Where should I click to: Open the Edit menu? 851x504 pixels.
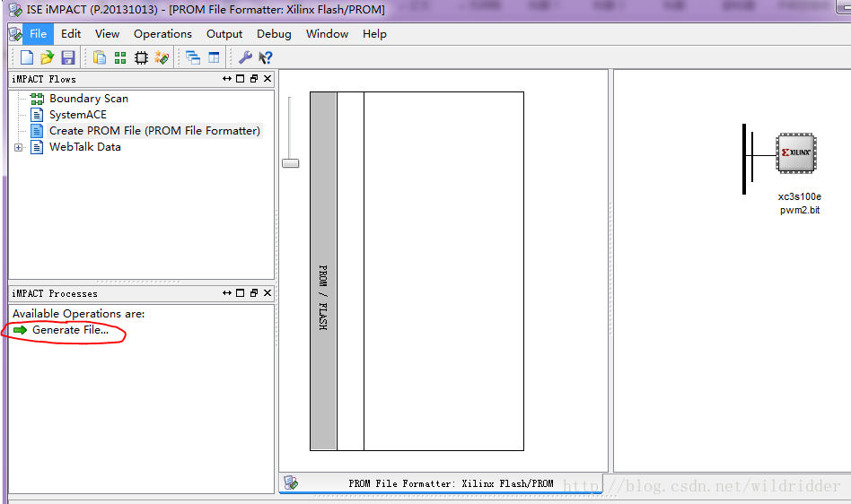(x=71, y=33)
